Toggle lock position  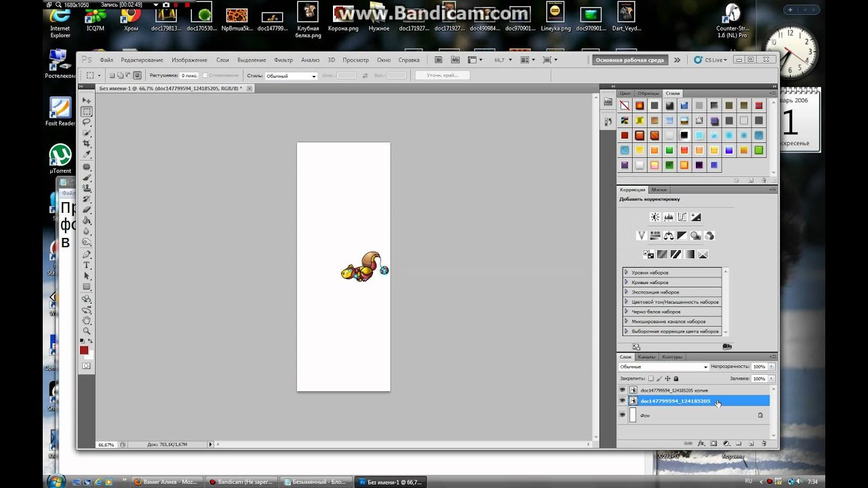[x=667, y=379]
